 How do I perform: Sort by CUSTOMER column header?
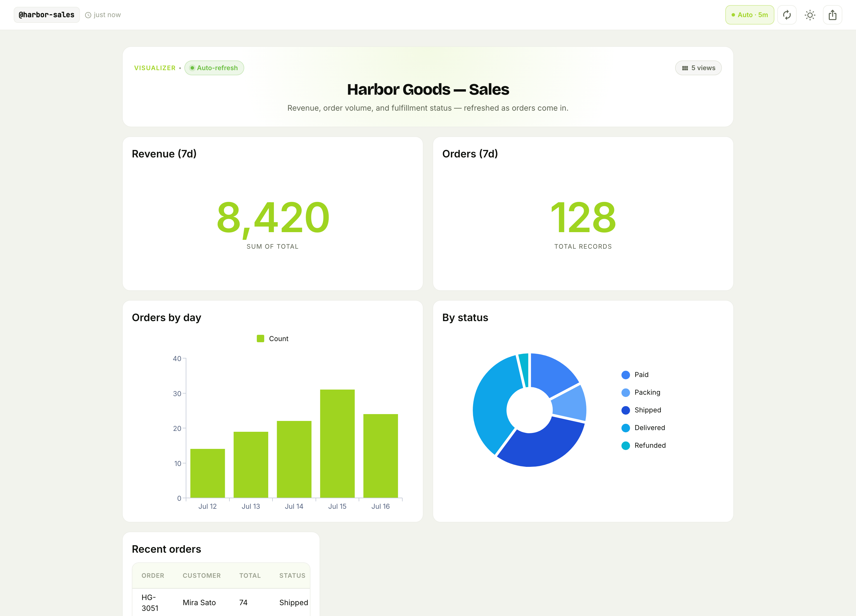201,575
